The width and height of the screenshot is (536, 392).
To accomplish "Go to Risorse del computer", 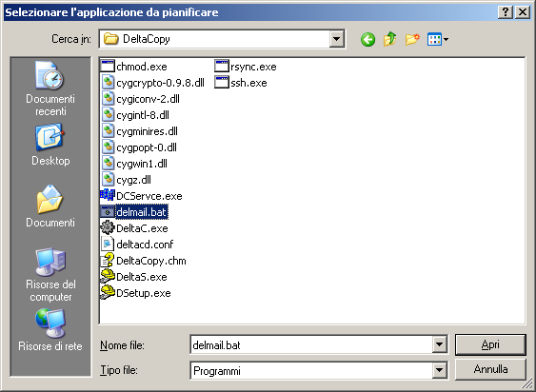I will (50, 275).
